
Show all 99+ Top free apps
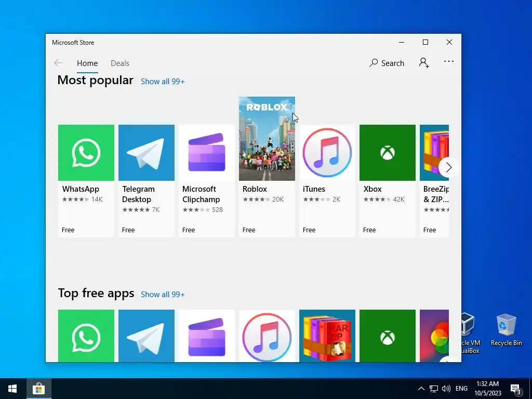[163, 295]
